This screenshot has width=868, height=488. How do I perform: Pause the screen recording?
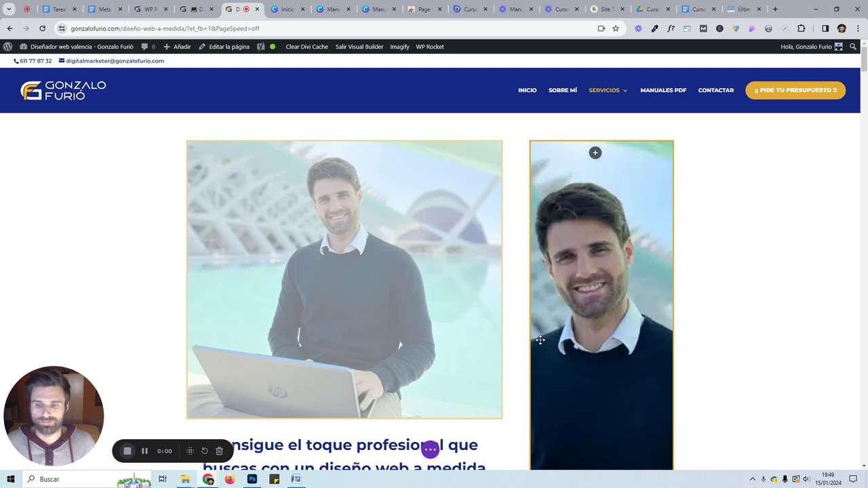(x=144, y=451)
